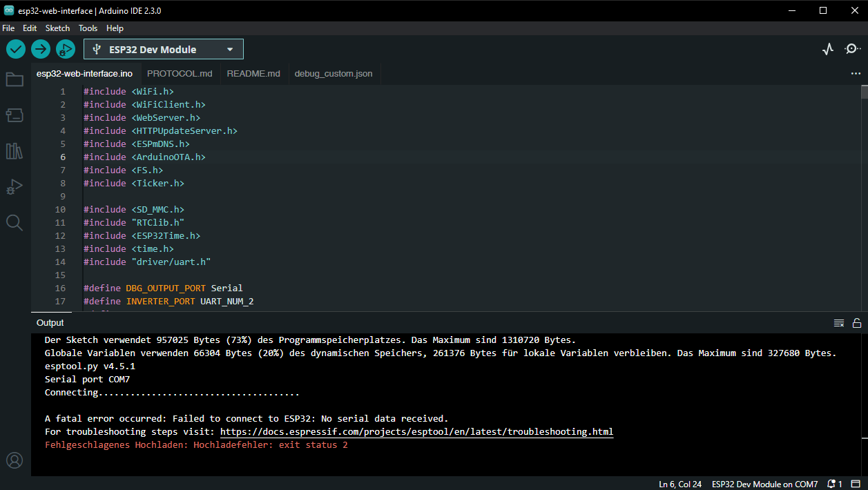Open the Library Manager sidebar
Viewport: 868px width, 490px height.
pyautogui.click(x=15, y=151)
